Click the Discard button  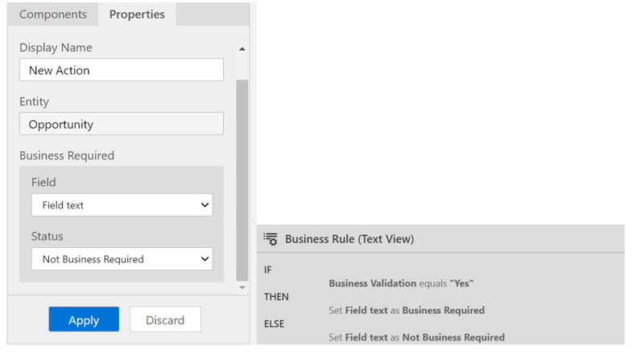(x=165, y=320)
